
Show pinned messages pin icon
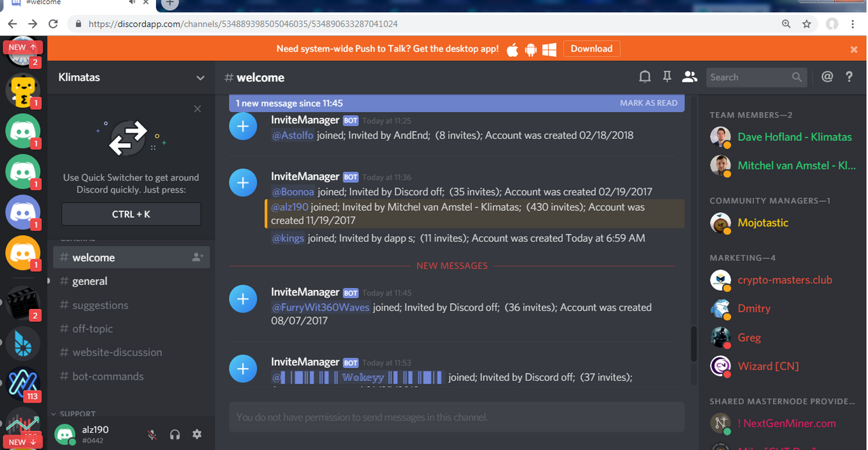[667, 77]
